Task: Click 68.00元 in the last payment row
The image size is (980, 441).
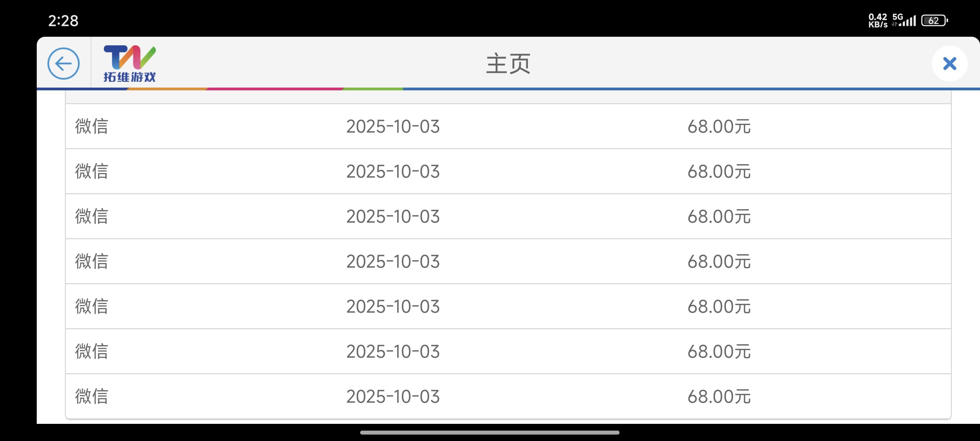Action: 719,396
